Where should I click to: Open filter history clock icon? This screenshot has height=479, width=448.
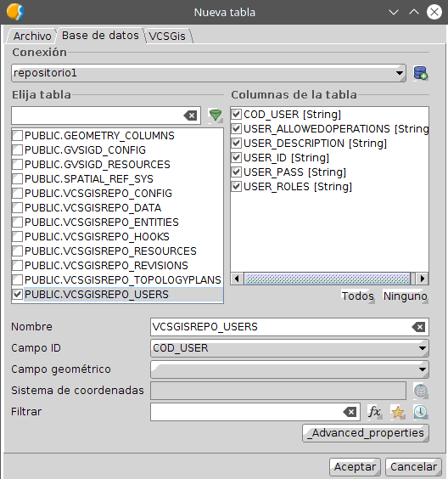421,412
